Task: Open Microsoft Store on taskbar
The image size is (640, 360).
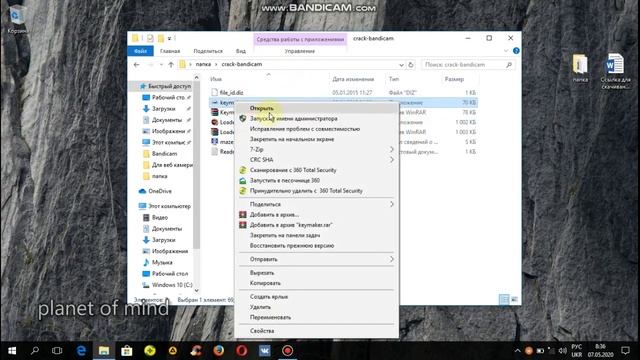Action: click(127, 351)
